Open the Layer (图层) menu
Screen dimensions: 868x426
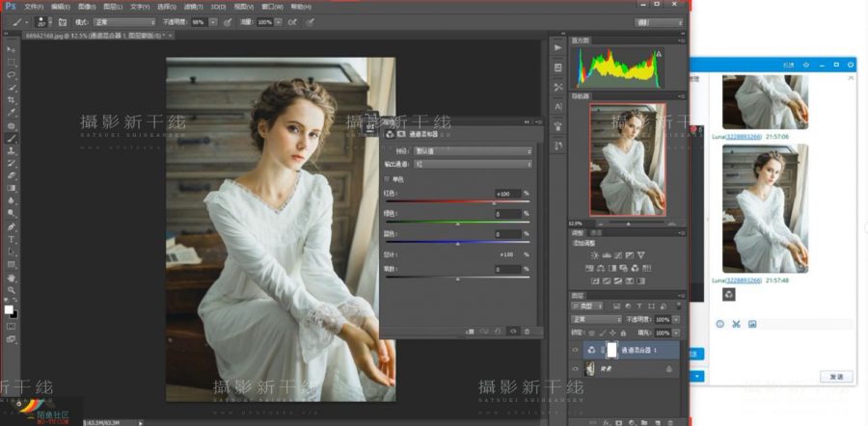tap(113, 7)
